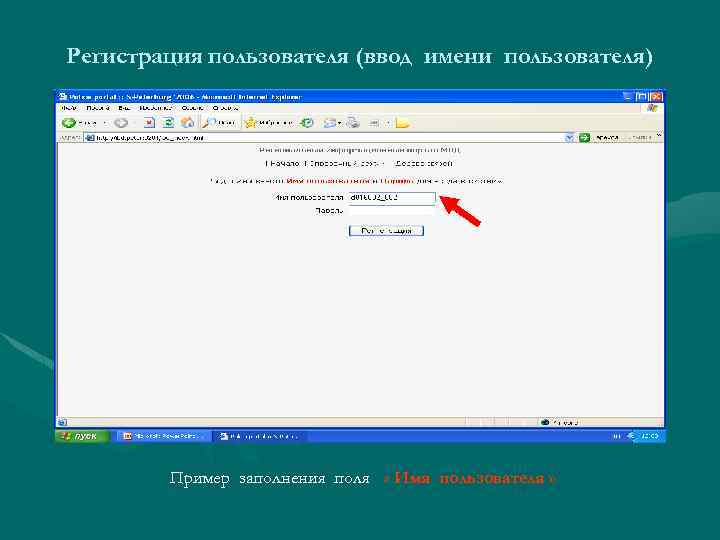Open the Search (Поиск) toolbar button

click(219, 123)
